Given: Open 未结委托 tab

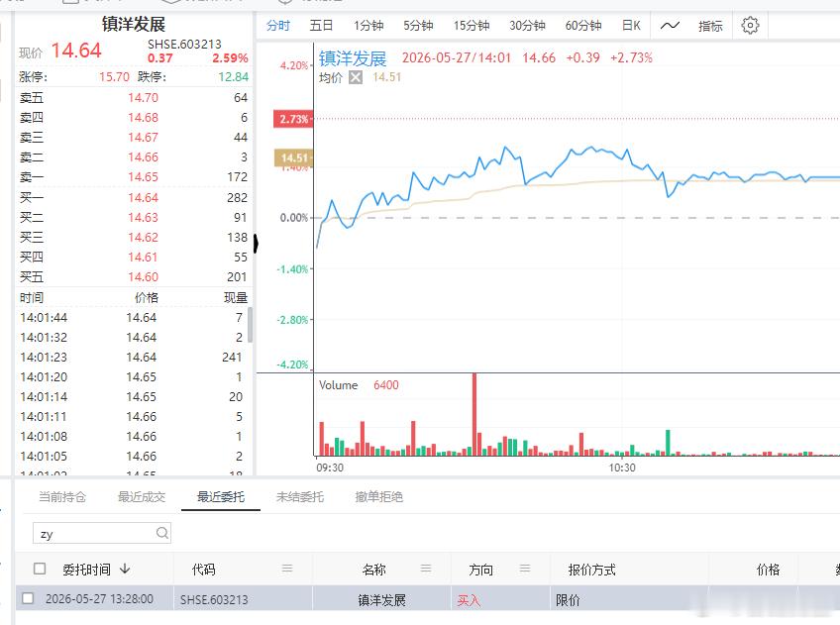Looking at the screenshot, I should click(x=300, y=497).
